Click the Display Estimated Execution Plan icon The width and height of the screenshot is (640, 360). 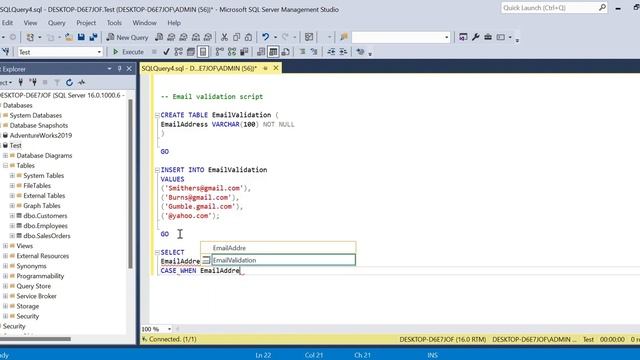(x=178, y=52)
